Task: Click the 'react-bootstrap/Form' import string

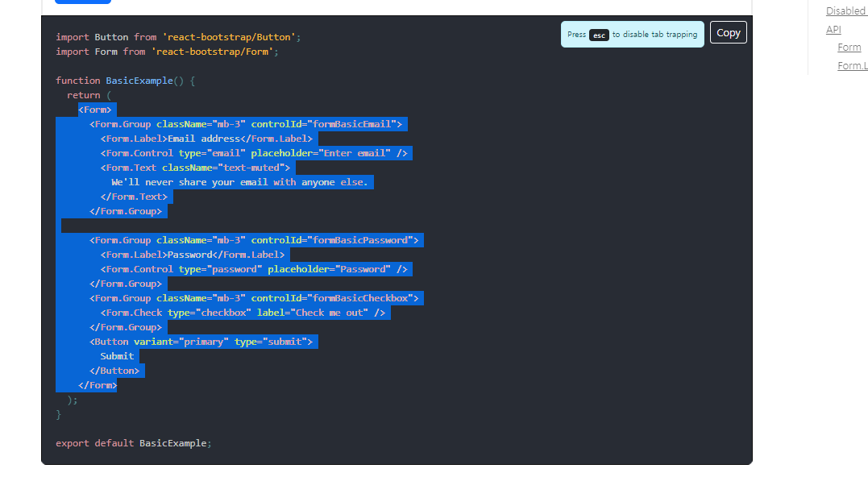Action: (x=212, y=52)
